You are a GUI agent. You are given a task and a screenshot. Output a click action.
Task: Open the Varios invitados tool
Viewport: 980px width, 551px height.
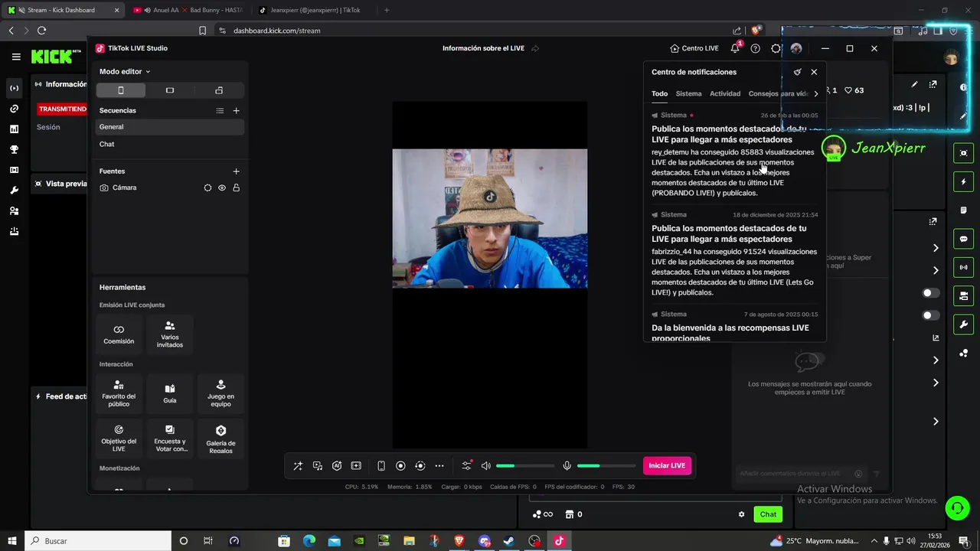click(x=170, y=334)
